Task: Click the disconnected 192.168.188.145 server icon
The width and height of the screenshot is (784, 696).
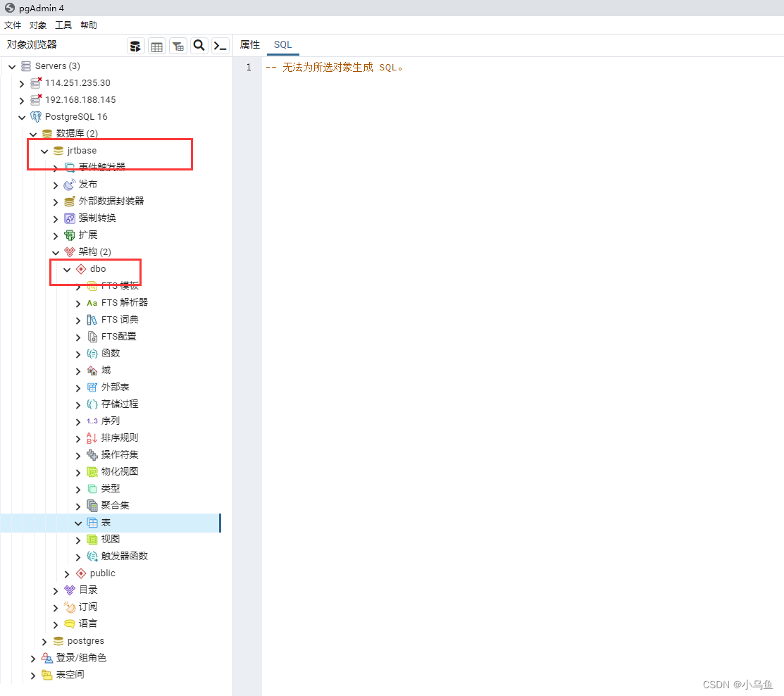Action: coord(35,99)
